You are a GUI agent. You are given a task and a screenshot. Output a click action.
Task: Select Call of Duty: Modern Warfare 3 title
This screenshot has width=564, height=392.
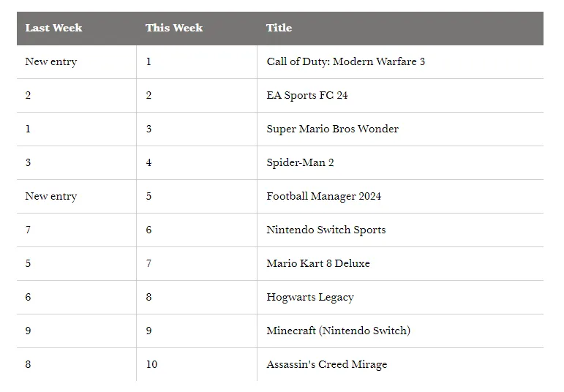click(x=346, y=61)
